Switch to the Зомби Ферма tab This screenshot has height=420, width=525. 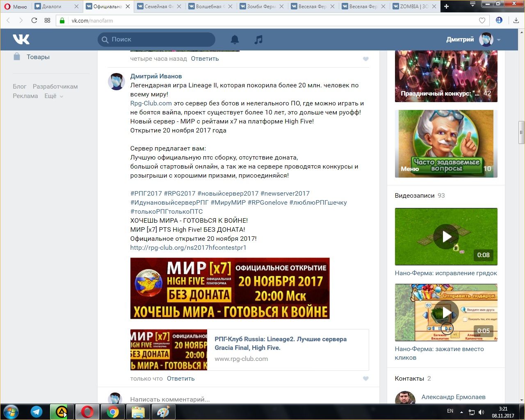pyautogui.click(x=262, y=6)
